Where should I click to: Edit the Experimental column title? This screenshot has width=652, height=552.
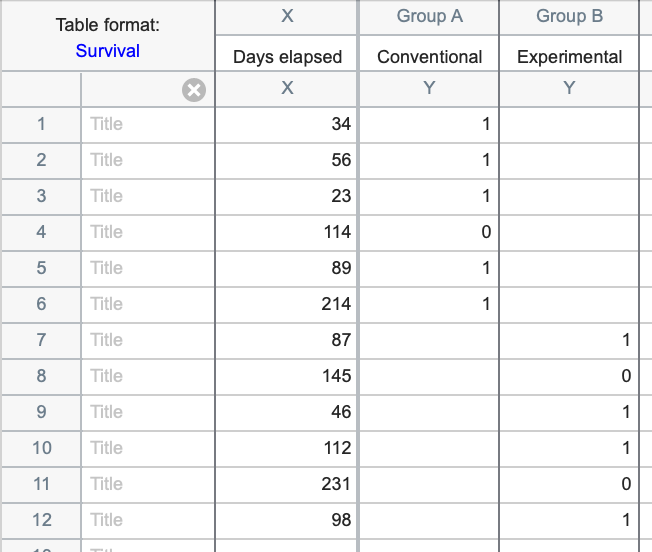[569, 57]
